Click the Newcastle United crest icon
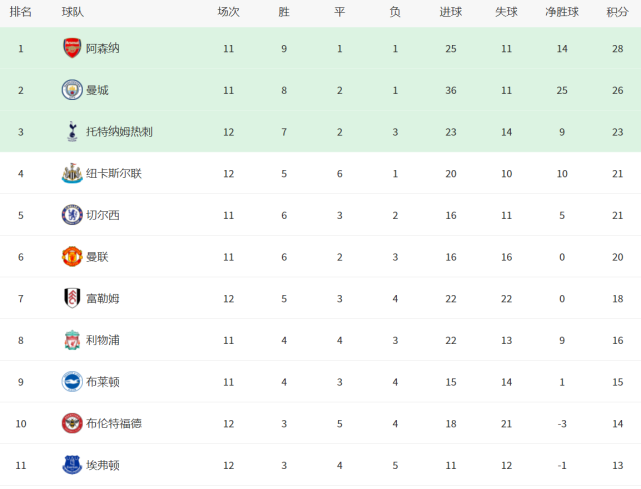Image resolution: width=641 pixels, height=489 pixels. [x=72, y=173]
